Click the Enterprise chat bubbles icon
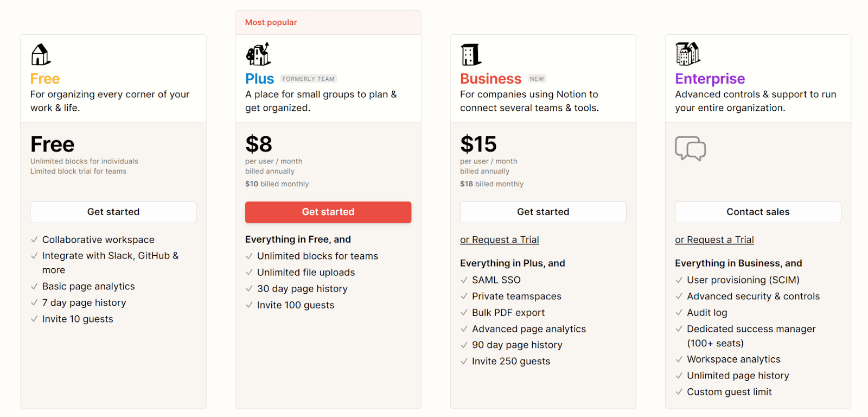This screenshot has height=417, width=868. click(x=690, y=148)
